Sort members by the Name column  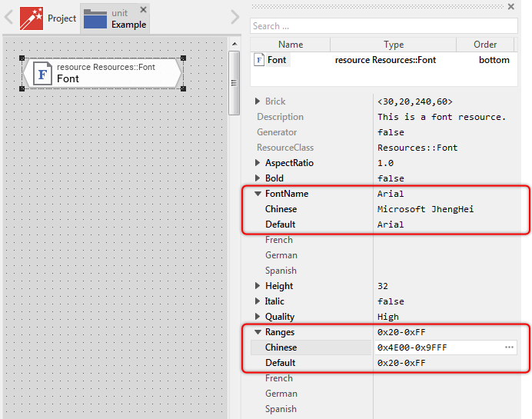(x=291, y=45)
